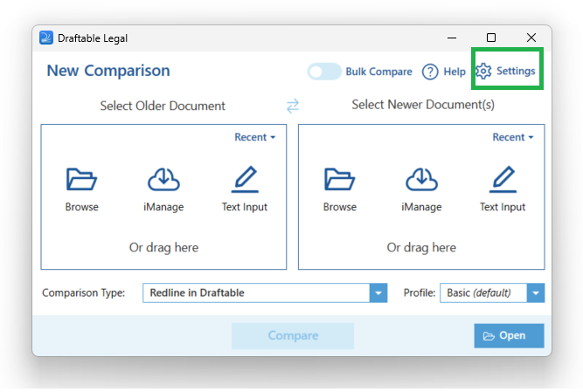Click the iManage label under newer document
This screenshot has width=583, height=392.
click(x=421, y=207)
